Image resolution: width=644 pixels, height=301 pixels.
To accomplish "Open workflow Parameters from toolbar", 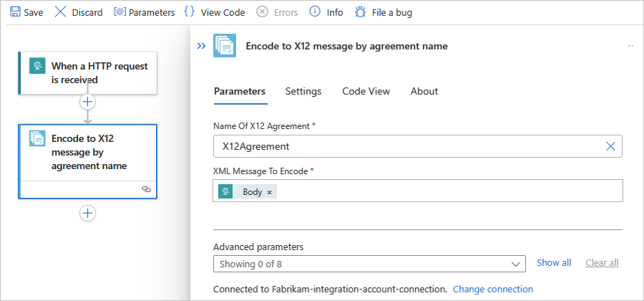I will 120,12.
